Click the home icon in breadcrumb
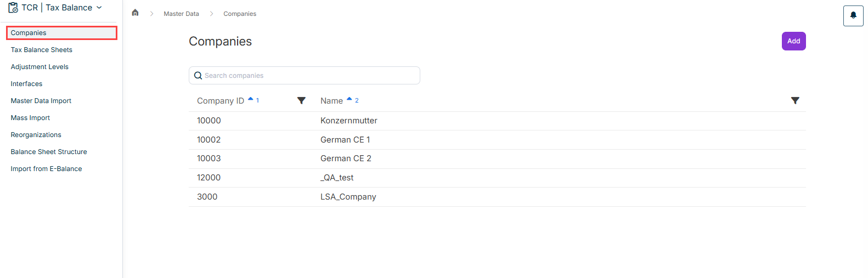This screenshot has height=278, width=868. tap(135, 13)
